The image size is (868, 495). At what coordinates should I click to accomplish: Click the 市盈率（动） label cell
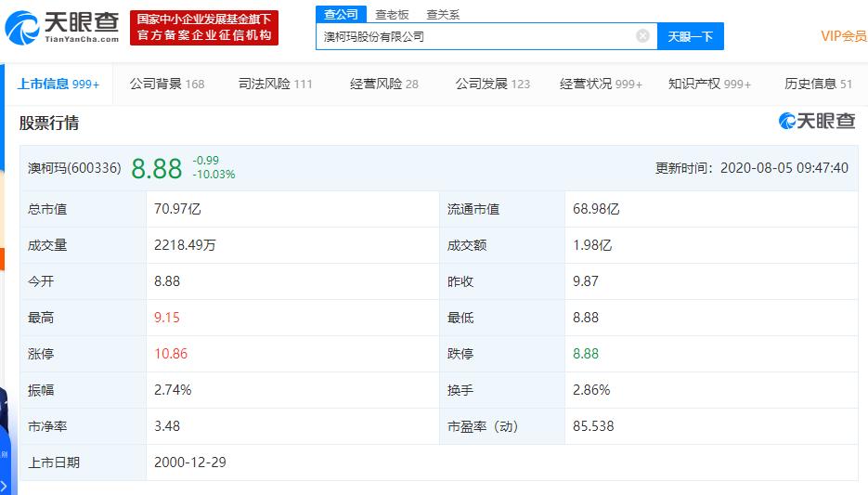502,426
